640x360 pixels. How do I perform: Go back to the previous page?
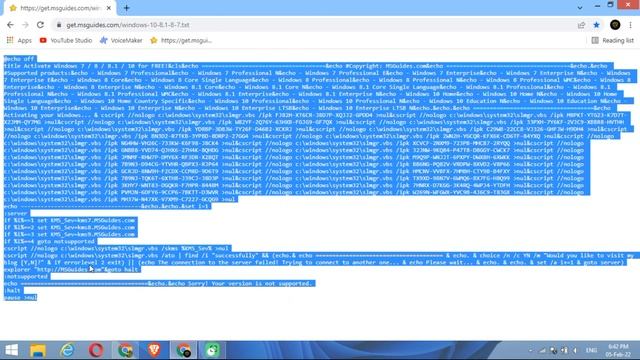[x=10, y=25]
